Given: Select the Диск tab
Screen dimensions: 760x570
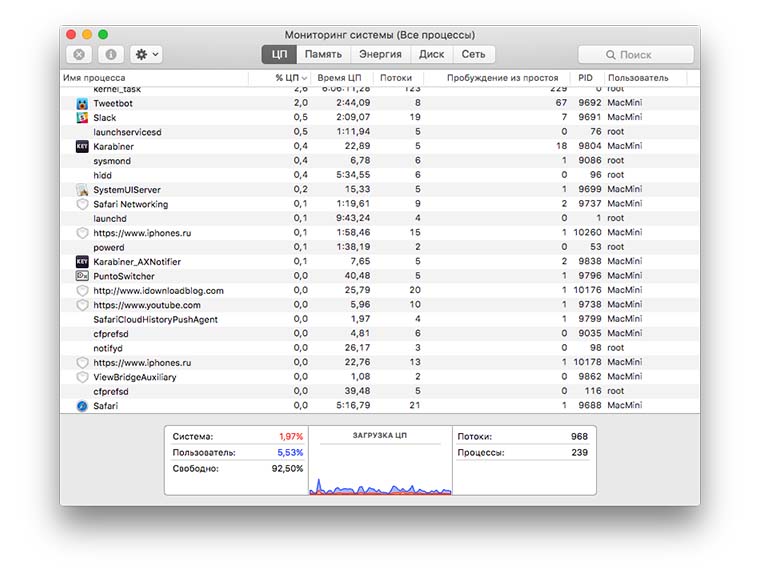Looking at the screenshot, I should pos(432,55).
